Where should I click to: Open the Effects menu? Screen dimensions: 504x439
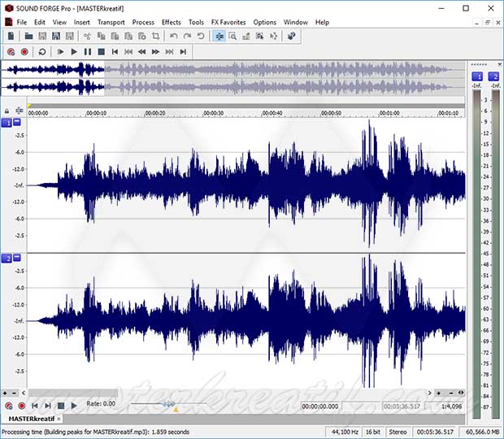click(171, 22)
